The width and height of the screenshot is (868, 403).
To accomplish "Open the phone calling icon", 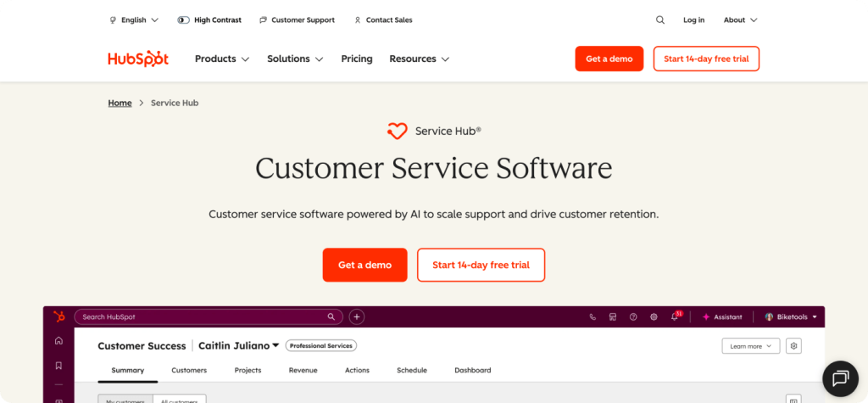I will [593, 317].
